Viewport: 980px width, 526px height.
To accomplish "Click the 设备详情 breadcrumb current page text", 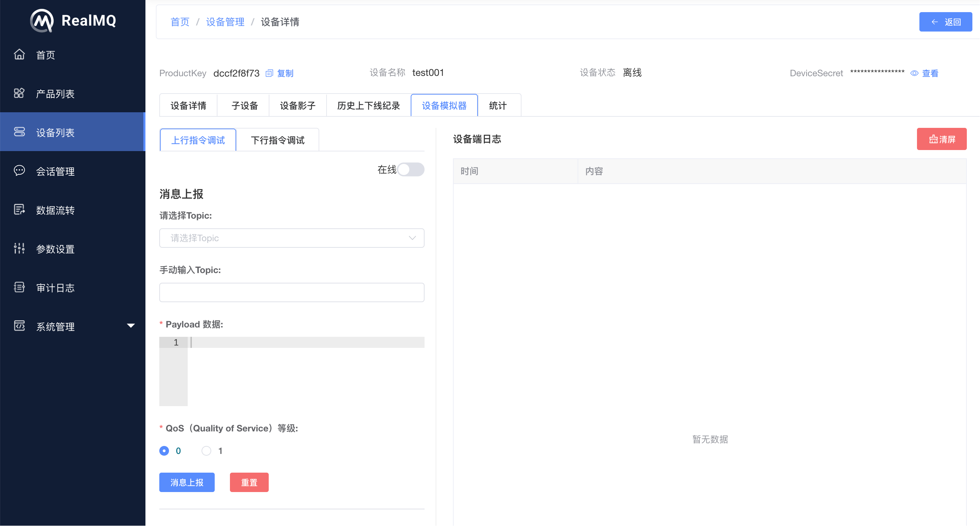I will point(280,22).
